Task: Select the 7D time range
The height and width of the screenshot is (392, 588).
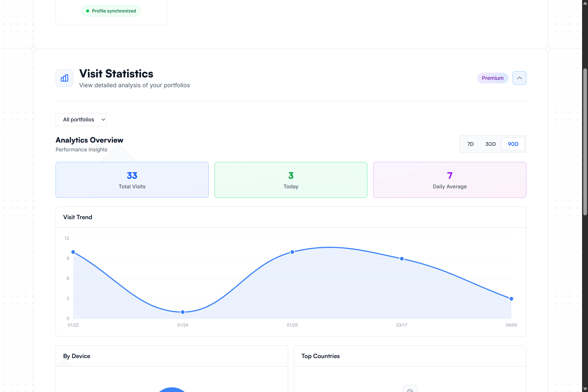Action: [470, 144]
